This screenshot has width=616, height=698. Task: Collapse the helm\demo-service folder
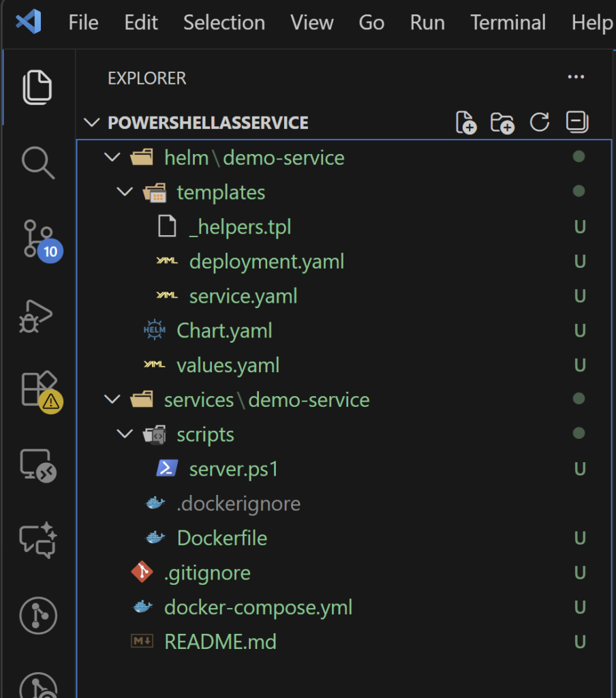click(111, 158)
